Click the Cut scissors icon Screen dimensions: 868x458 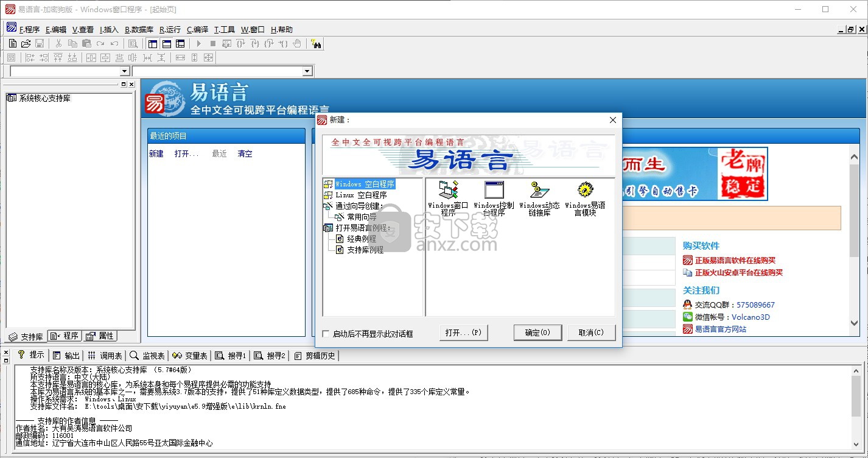(58, 43)
